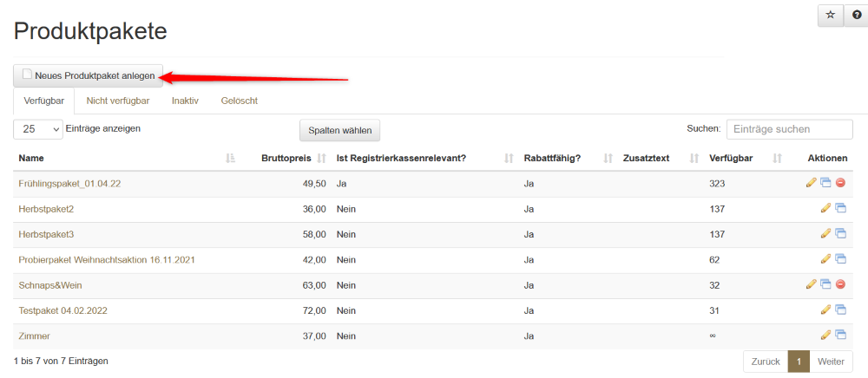Click Neues Produktpaket anlegen button

tap(88, 76)
